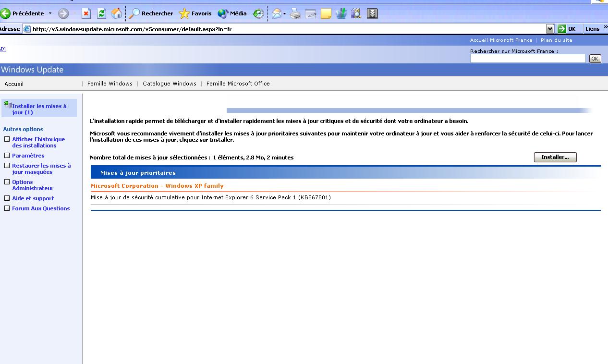Open the Catalogue Windows menu item
The width and height of the screenshot is (608, 364).
click(170, 84)
